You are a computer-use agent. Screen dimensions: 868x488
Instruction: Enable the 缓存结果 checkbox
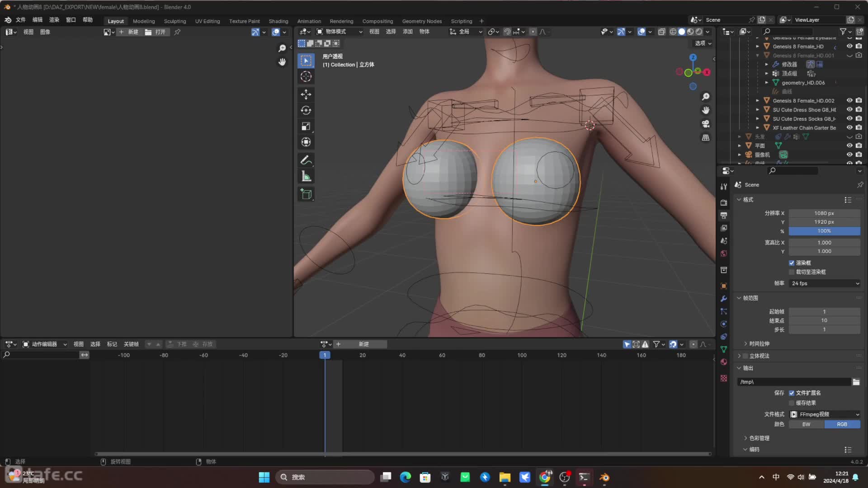coord(792,403)
